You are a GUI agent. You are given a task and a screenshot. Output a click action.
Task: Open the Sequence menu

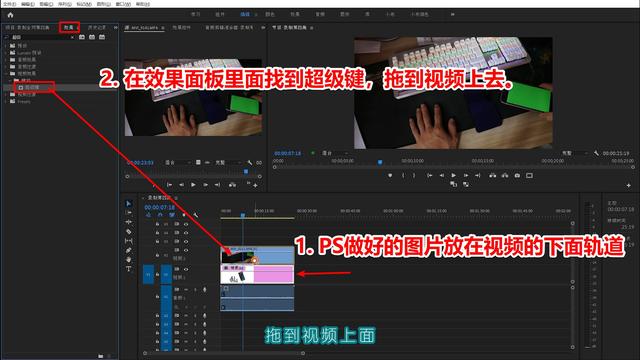click(x=65, y=4)
